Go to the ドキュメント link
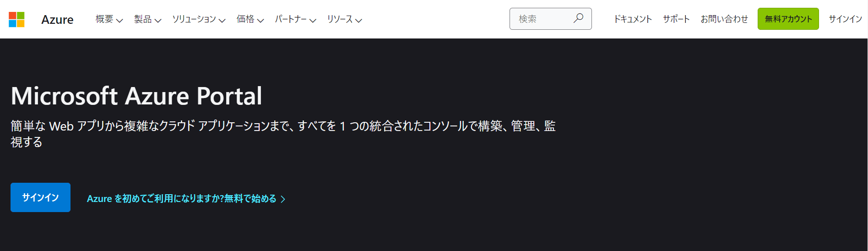The width and height of the screenshot is (868, 251). pyautogui.click(x=633, y=19)
